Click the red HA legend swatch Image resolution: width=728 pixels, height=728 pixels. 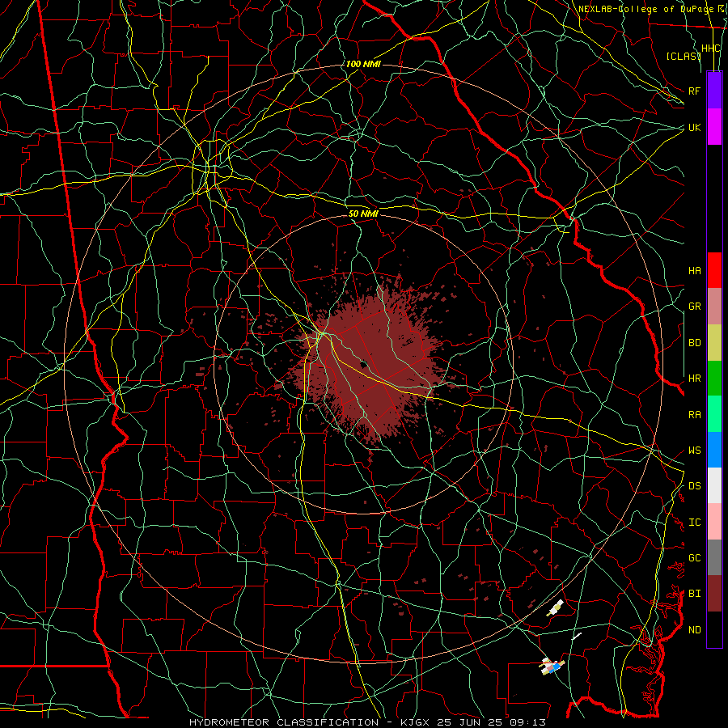pyautogui.click(x=714, y=270)
